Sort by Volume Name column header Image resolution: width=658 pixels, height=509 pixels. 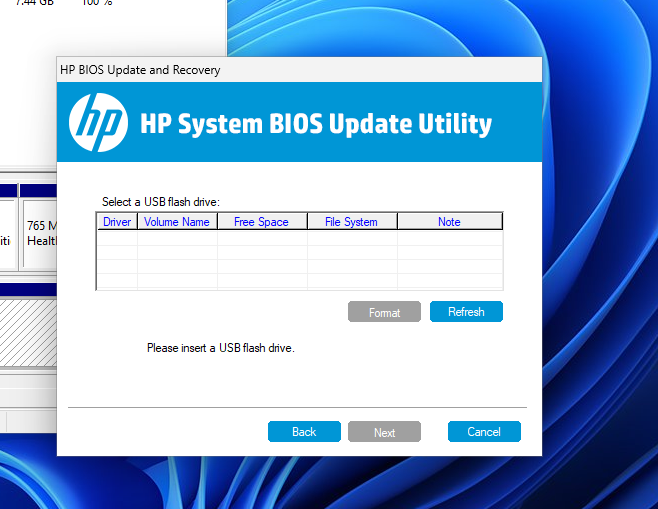177,222
